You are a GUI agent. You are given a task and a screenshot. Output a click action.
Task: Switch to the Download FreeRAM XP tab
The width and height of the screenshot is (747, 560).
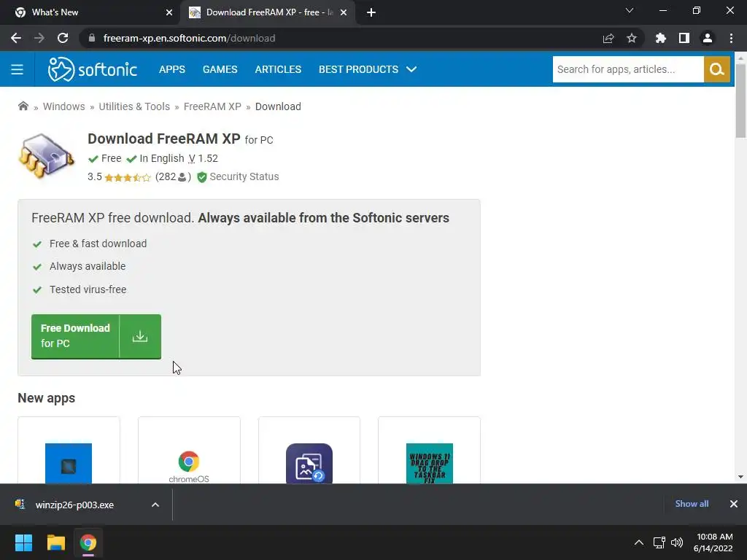click(267, 12)
